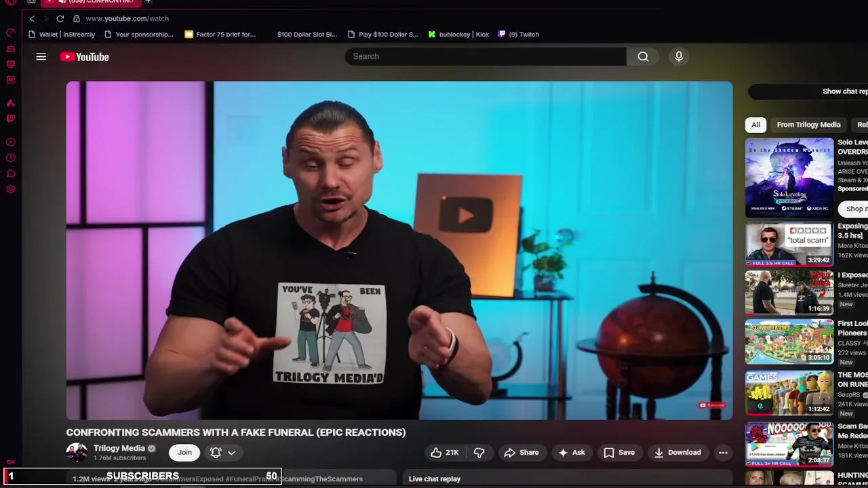Image resolution: width=868 pixels, height=488 pixels.
Task: Open the Trilogy Media channel avatar
Action: click(77, 453)
